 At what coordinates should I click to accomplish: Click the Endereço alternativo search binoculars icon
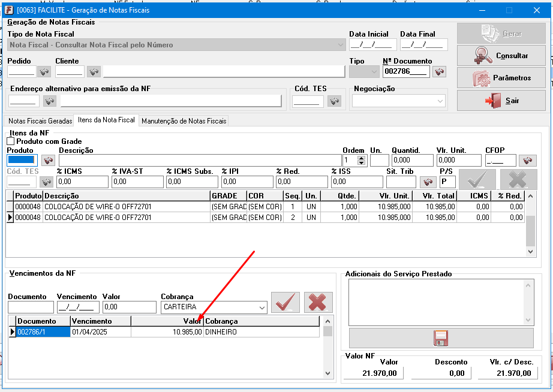pyautogui.click(x=50, y=101)
